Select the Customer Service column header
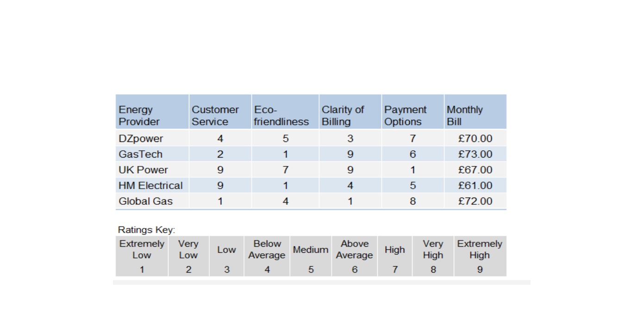644x331 pixels. pos(220,111)
